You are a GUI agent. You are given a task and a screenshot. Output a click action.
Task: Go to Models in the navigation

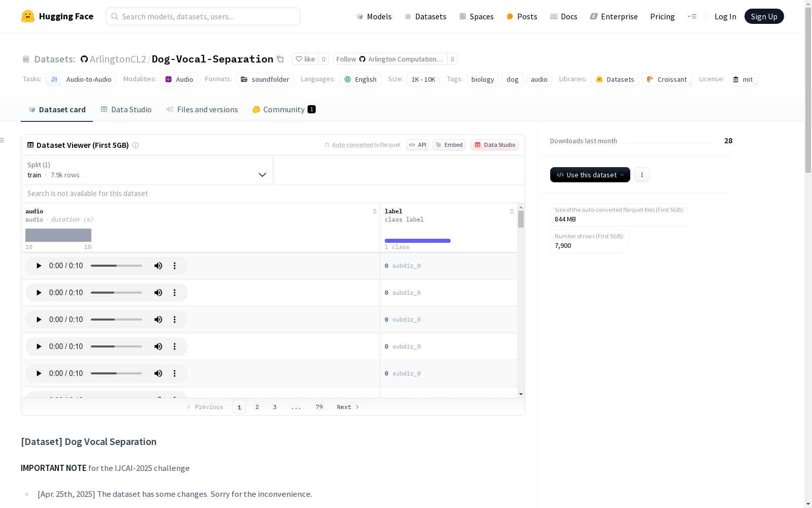pos(374,16)
